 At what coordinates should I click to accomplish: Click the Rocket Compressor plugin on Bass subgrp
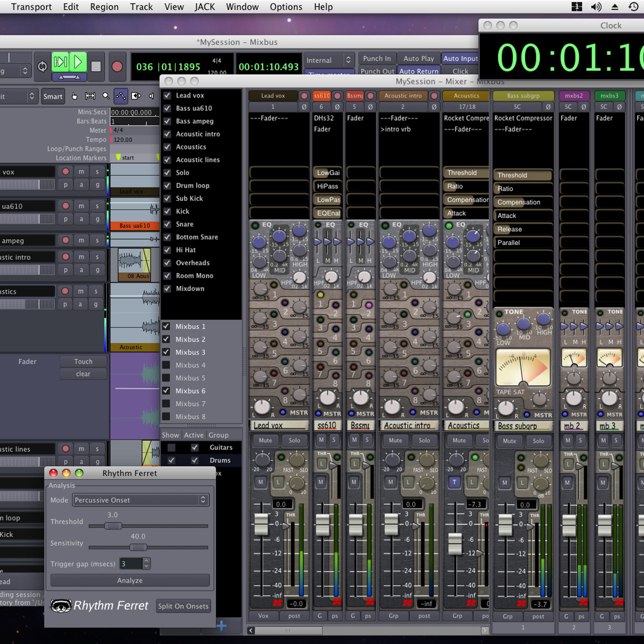523,118
